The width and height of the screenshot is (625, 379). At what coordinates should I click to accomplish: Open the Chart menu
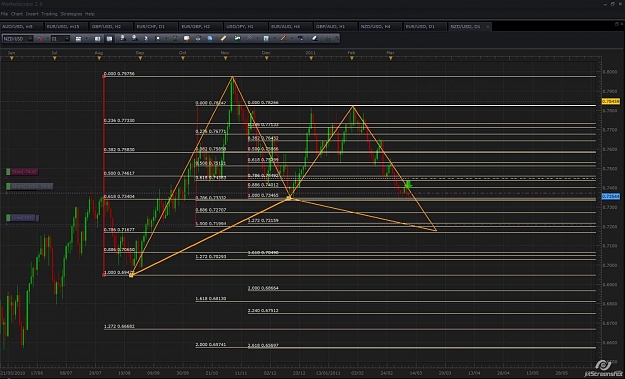[x=17, y=14]
